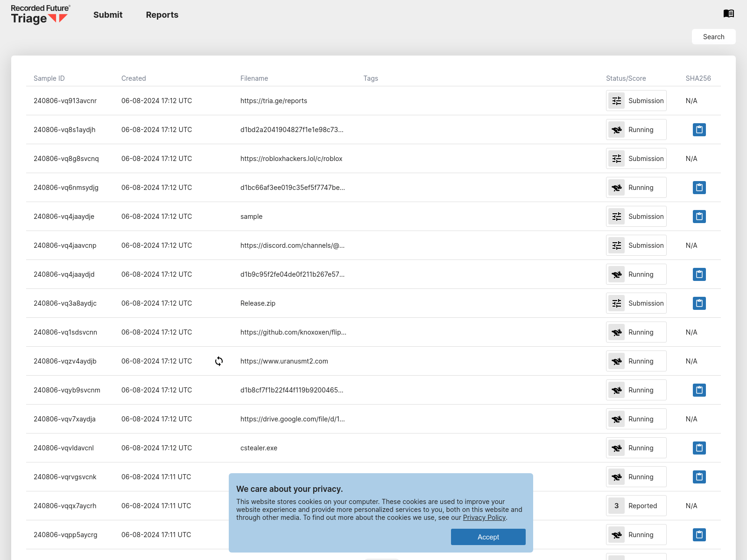Open the Privacy Policy link
Image resolution: width=747 pixels, height=560 pixels.
point(484,518)
